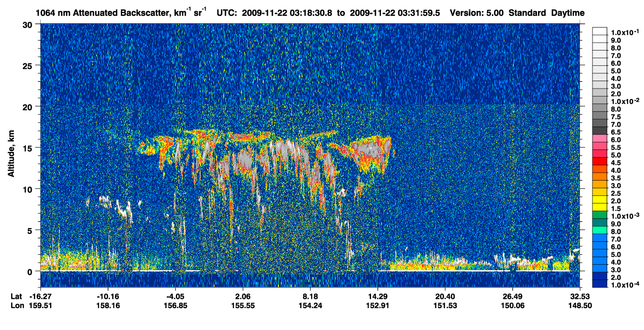Click the longitude value '151.53'
Viewport: 644px width, 330px height.
tap(445, 305)
